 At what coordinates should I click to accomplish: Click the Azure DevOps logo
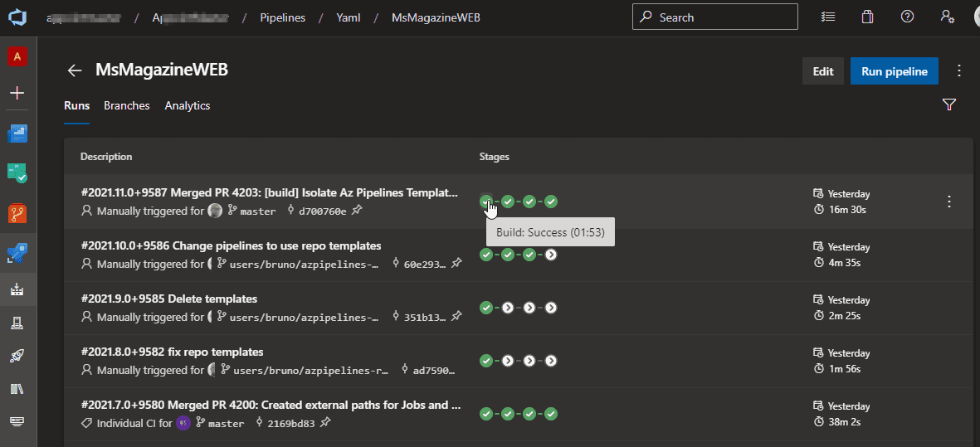17,17
